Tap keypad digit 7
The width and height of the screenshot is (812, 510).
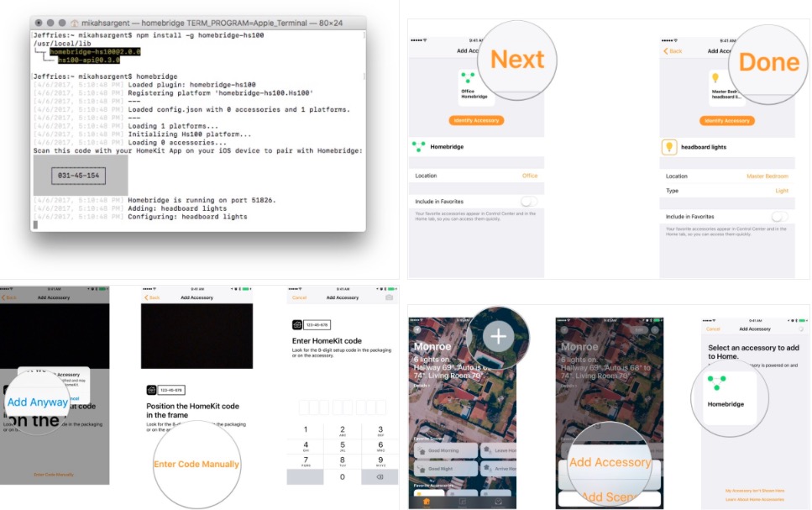click(306, 460)
